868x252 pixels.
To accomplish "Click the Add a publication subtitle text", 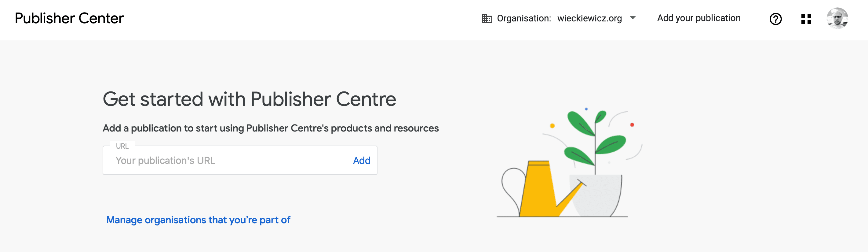I will (271, 128).
